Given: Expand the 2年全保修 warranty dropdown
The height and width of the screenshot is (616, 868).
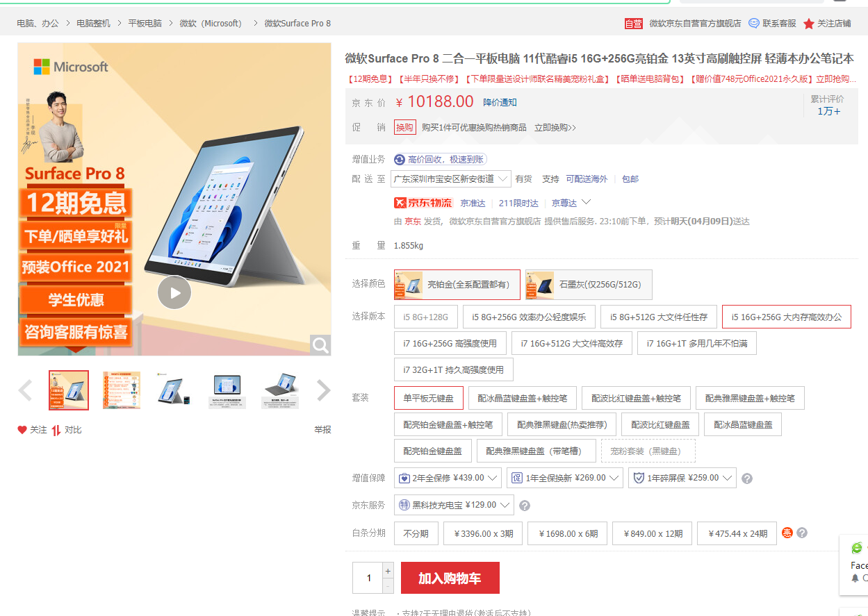Looking at the screenshot, I should click(x=448, y=478).
